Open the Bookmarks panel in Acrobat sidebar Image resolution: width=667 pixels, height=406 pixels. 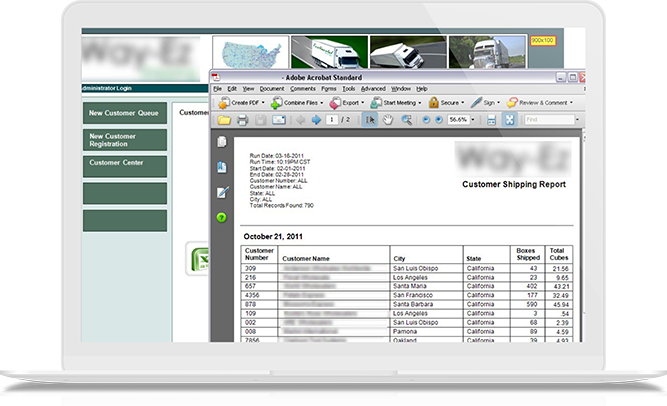(x=222, y=167)
